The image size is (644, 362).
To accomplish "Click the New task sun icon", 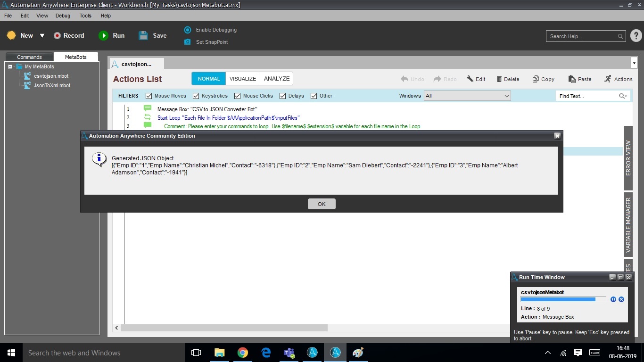I will click(11, 35).
